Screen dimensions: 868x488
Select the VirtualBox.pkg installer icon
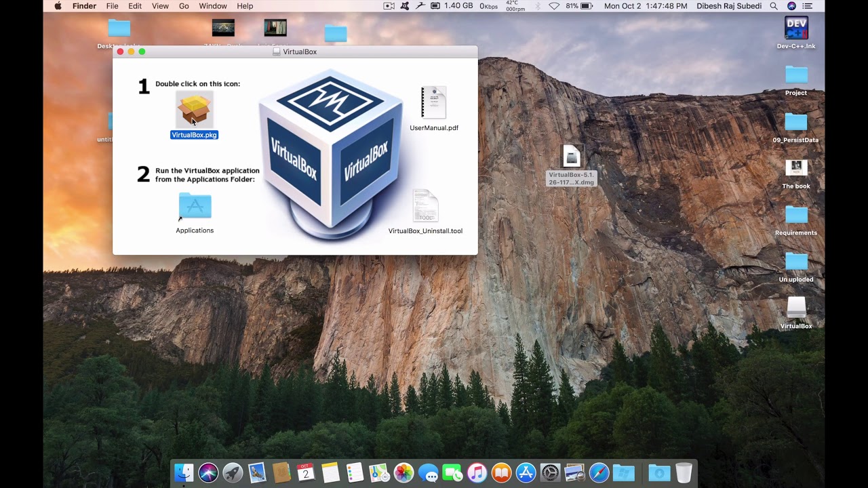click(x=195, y=110)
